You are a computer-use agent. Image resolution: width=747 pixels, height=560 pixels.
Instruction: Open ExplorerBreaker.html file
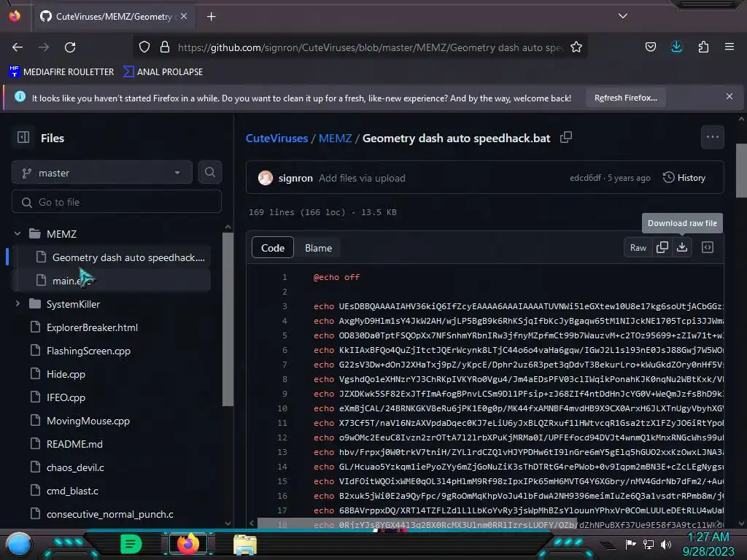click(x=92, y=327)
